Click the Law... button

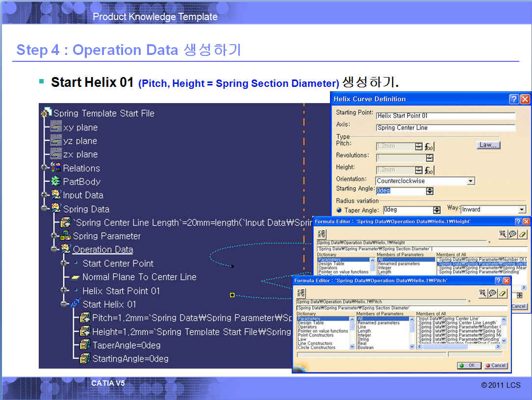488,145
